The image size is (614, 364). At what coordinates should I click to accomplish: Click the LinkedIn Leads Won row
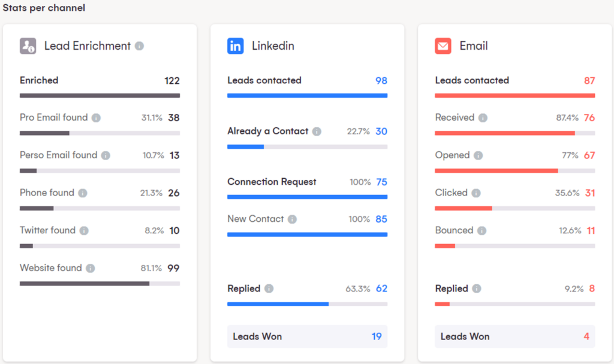pos(307,336)
